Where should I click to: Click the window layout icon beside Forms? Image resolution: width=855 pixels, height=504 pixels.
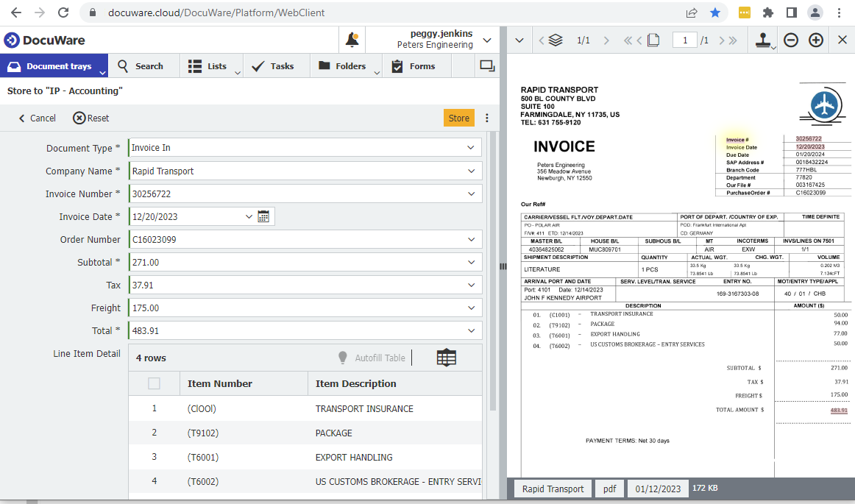487,66
